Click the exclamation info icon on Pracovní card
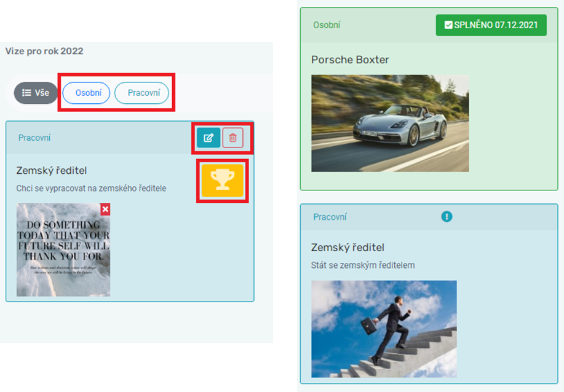Viewport: 564px width, 392px height. [447, 217]
